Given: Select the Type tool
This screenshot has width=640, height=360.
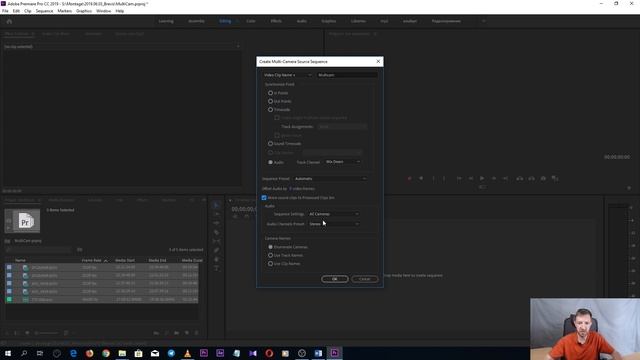Looking at the screenshot, I should pyautogui.click(x=216, y=268).
